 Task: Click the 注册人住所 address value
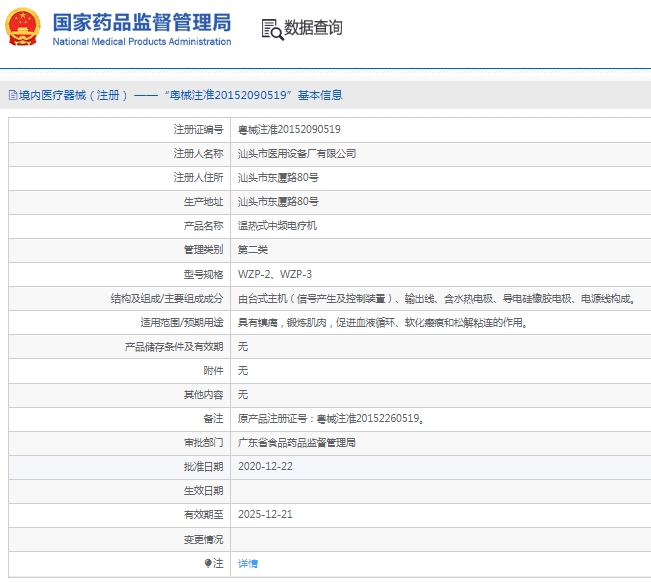pos(278,178)
